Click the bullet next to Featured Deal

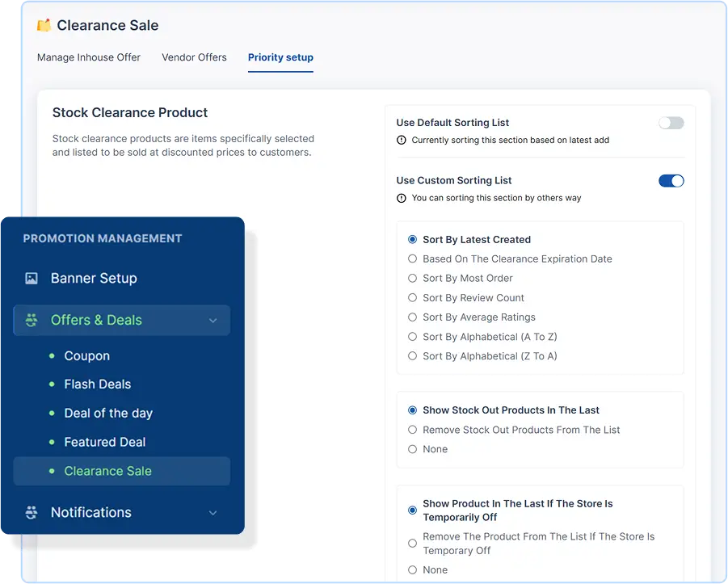point(52,442)
